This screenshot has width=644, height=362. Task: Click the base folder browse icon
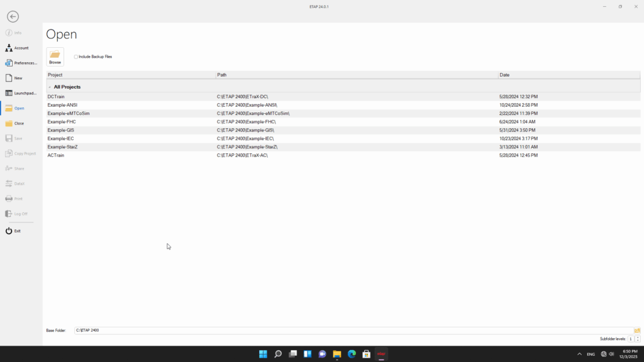pyautogui.click(x=637, y=330)
